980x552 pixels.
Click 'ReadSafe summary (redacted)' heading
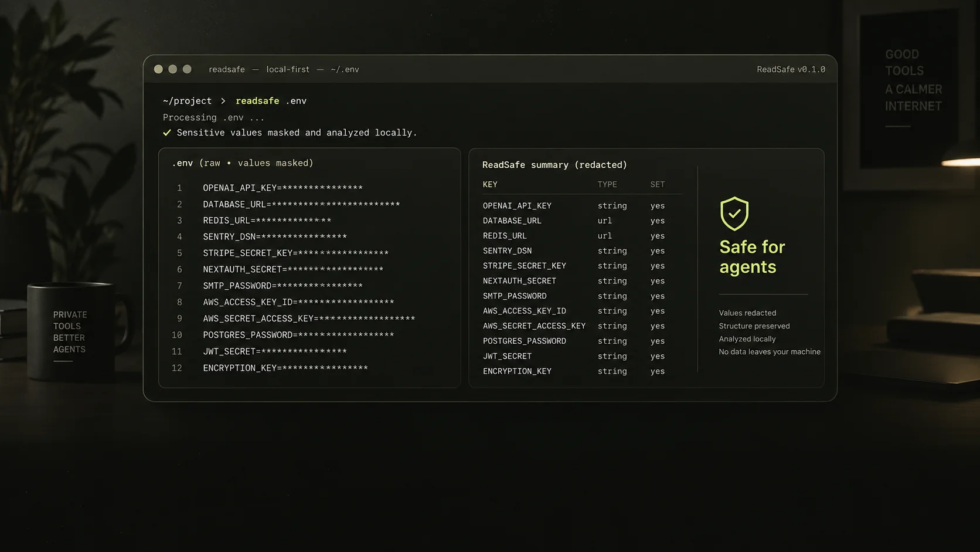(554, 165)
